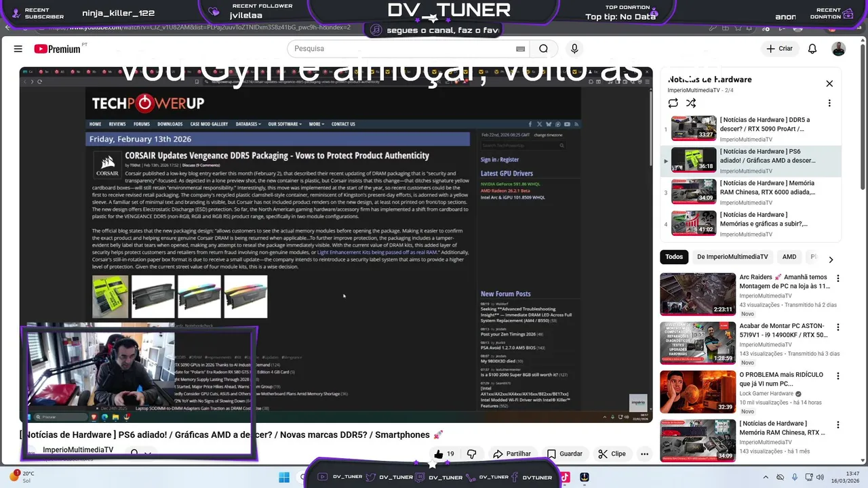868x488 pixels.
Task: Open the ImperioMultimediaTV channel name below the video
Action: pyautogui.click(x=78, y=450)
